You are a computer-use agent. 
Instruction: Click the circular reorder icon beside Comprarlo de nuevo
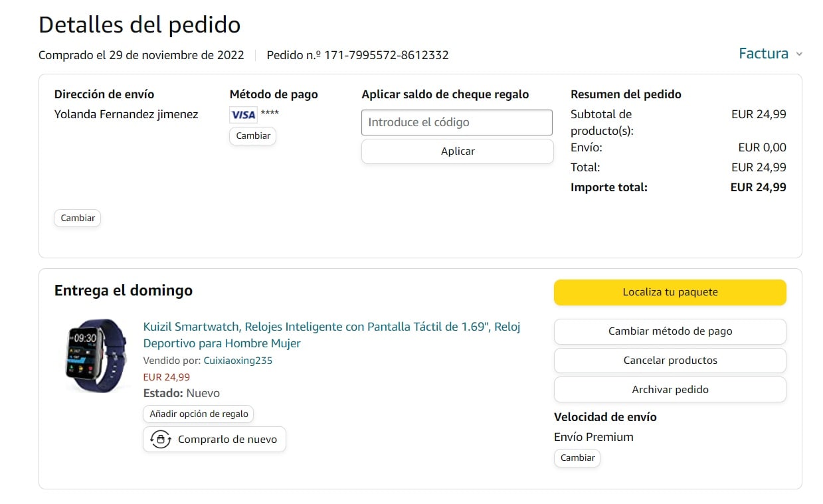coord(161,440)
